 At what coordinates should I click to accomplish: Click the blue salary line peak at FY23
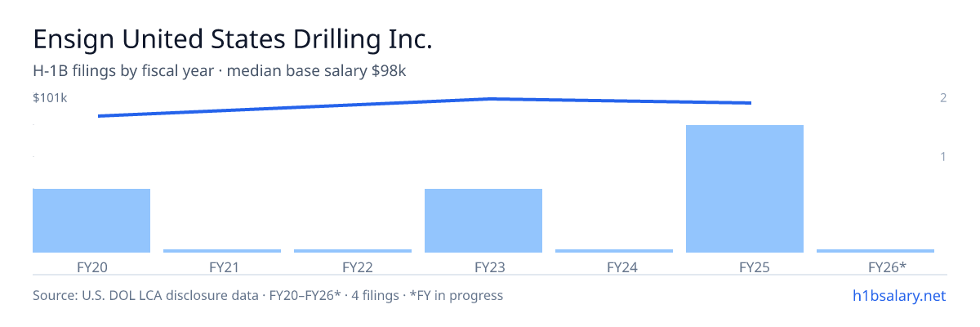(x=490, y=99)
